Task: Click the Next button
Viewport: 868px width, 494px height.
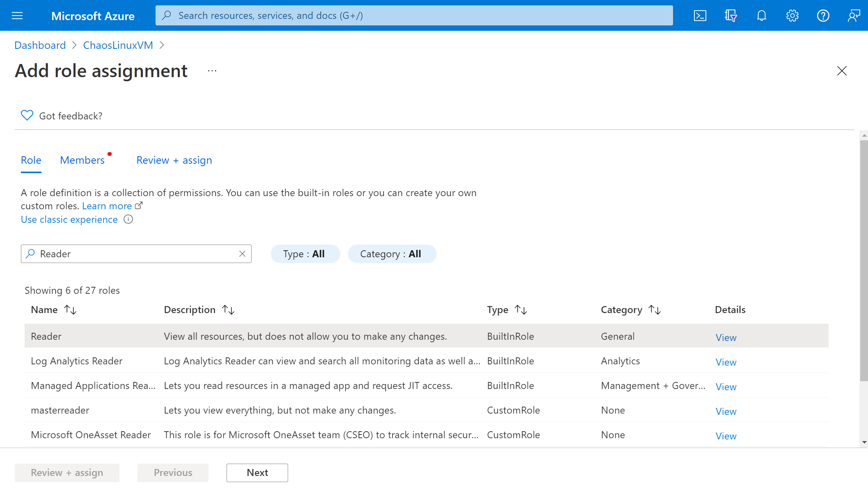Action: pyautogui.click(x=258, y=473)
